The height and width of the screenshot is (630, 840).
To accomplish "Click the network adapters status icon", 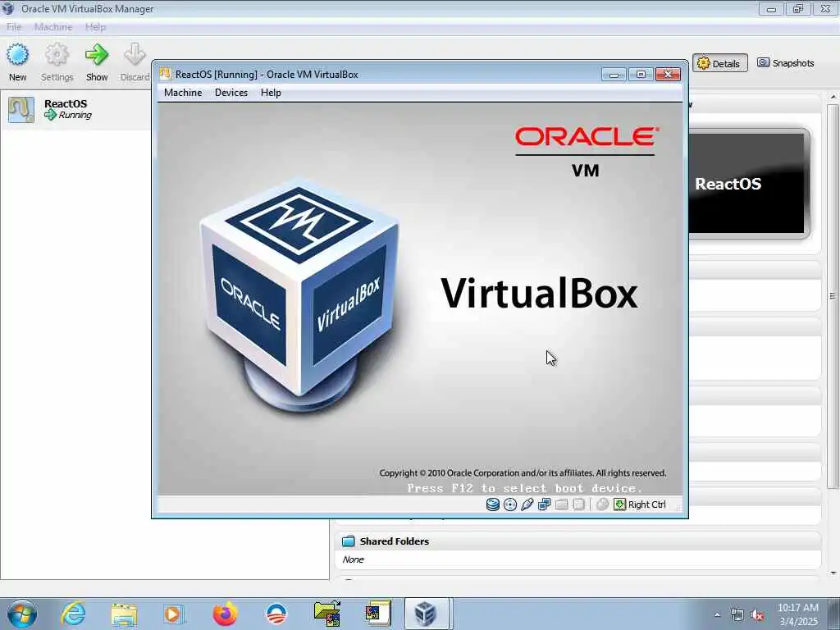I will pyautogui.click(x=545, y=504).
